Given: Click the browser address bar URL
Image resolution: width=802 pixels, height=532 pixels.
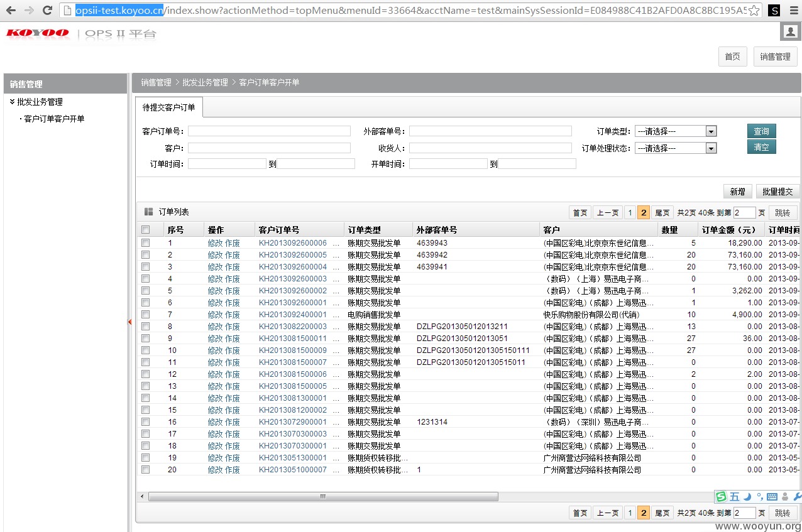Looking at the screenshot, I should [x=412, y=11].
